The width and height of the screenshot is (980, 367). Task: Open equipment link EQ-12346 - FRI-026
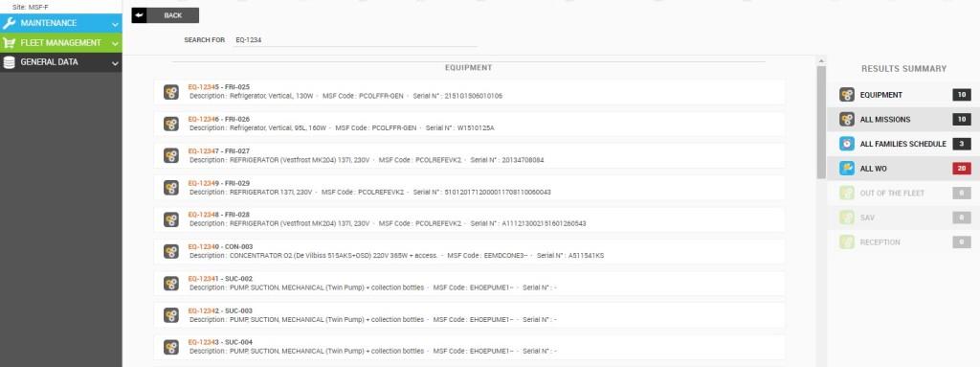pyautogui.click(x=219, y=119)
